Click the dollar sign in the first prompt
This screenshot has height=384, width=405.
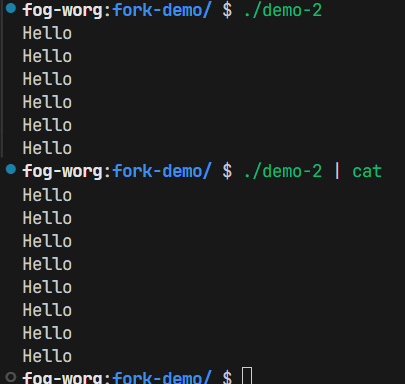227,10
